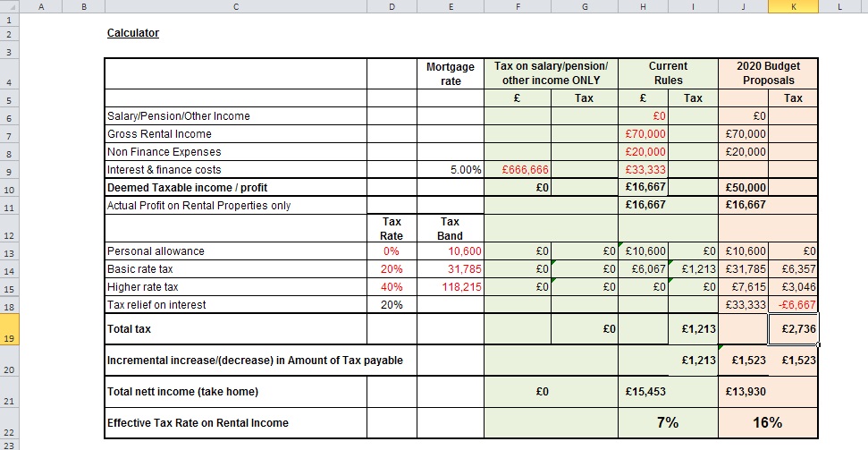Select the -£6,667 tax relief cell
868x450 pixels.
tap(793, 305)
